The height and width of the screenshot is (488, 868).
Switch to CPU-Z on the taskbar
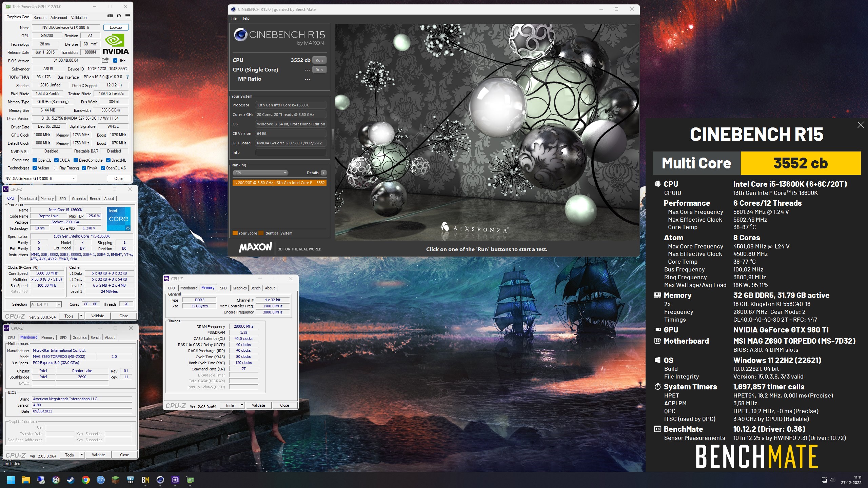coord(175,480)
